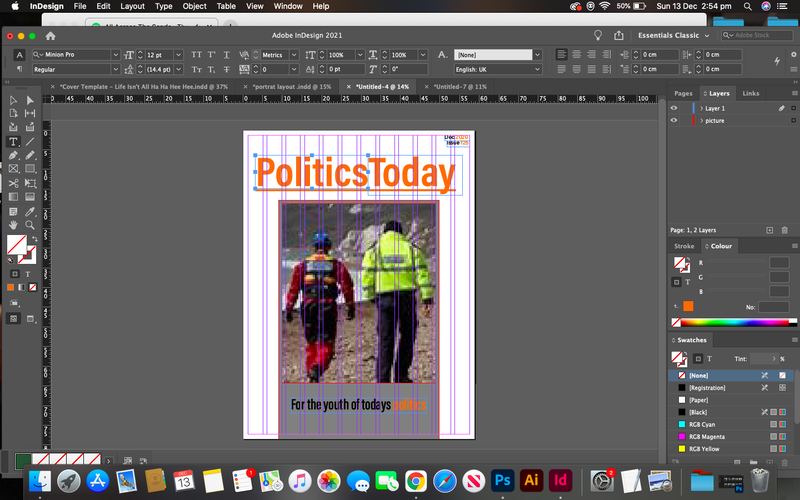Open the font style dropdown Regular
Viewport: 800px width, 500px height.
(x=115, y=69)
